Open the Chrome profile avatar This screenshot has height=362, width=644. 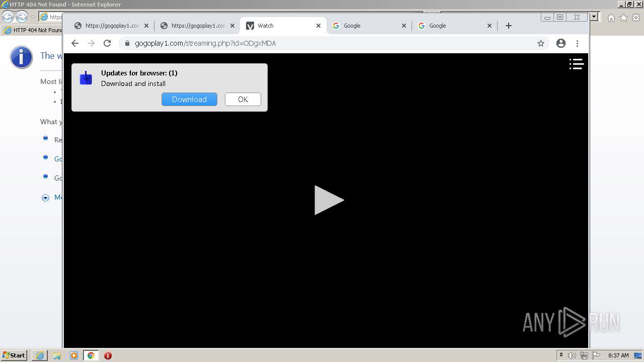tap(561, 43)
